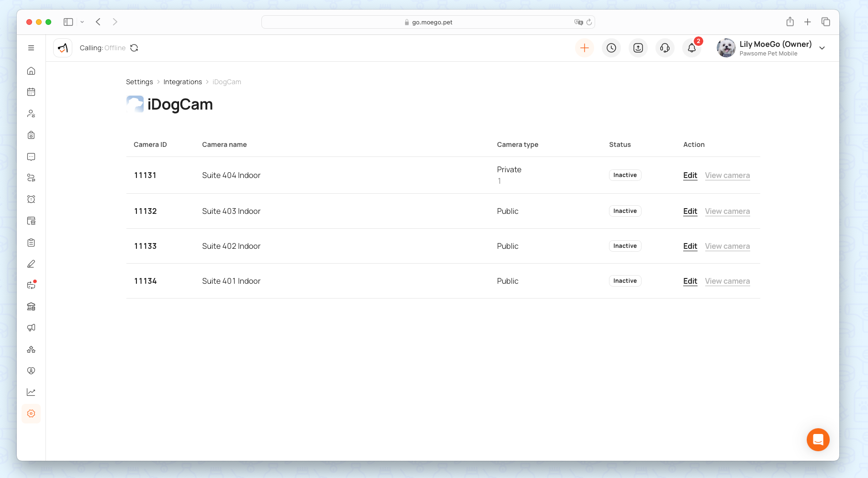The image size is (868, 478).
Task: Toggle the browser sidebar panel icon
Action: [68, 22]
